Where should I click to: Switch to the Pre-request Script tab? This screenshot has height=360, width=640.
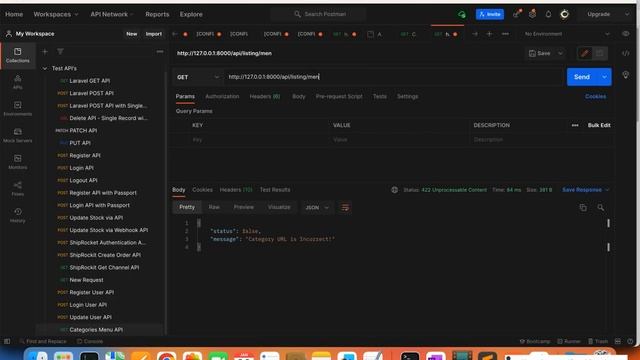click(339, 96)
